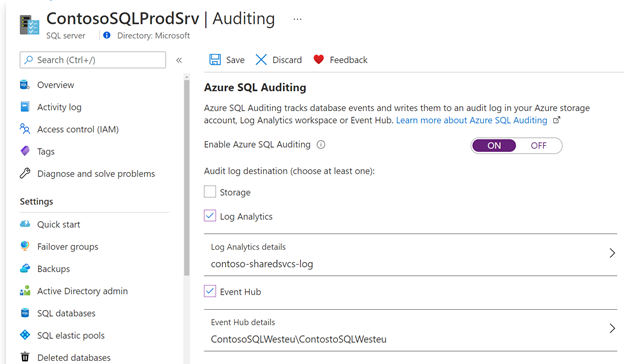Click the purple Tags icon
This screenshot has width=624, height=364.
(25, 151)
